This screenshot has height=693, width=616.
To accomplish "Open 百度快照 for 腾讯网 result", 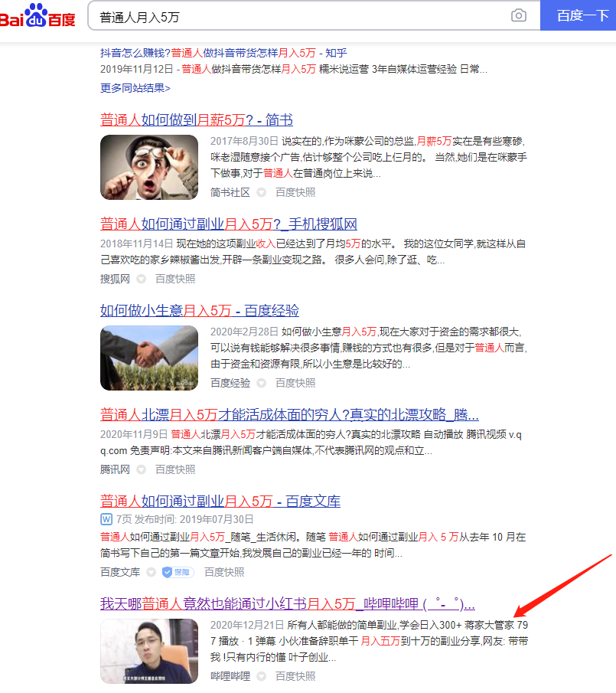I will pos(175,469).
